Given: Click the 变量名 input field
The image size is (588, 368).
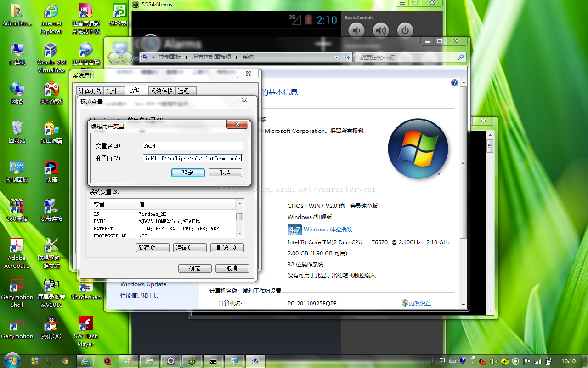Looking at the screenshot, I should 193,146.
